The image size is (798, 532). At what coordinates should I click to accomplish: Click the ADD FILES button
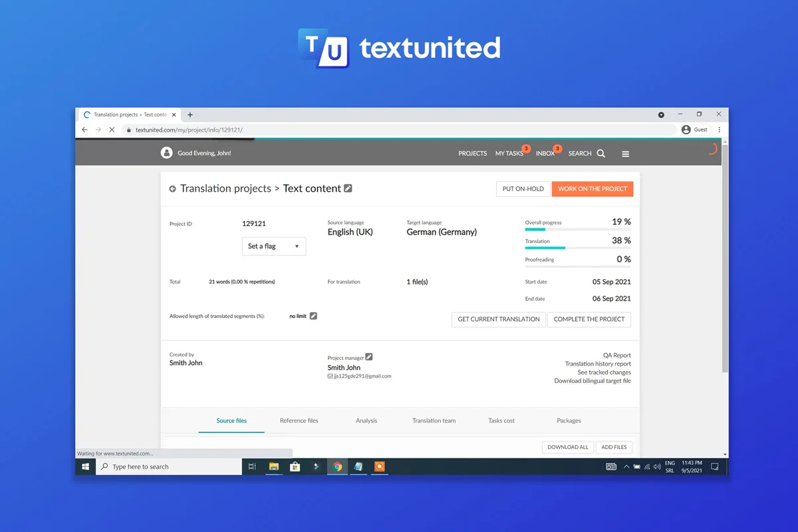point(614,447)
